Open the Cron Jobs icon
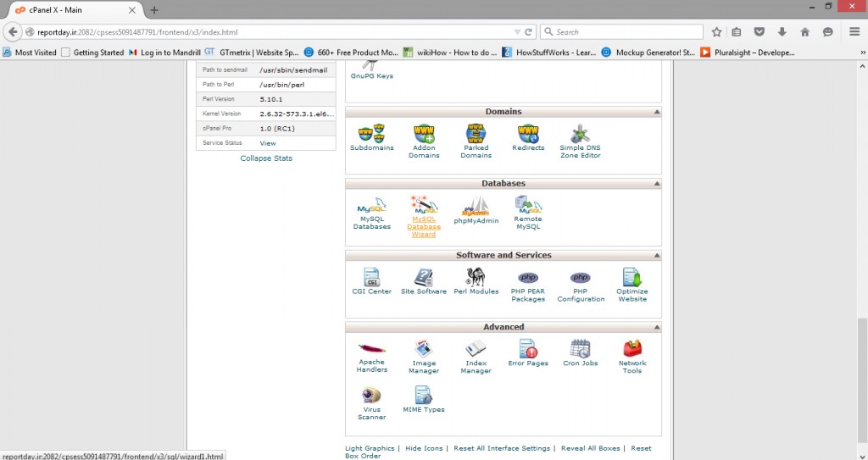The image size is (868, 460). coord(580,351)
